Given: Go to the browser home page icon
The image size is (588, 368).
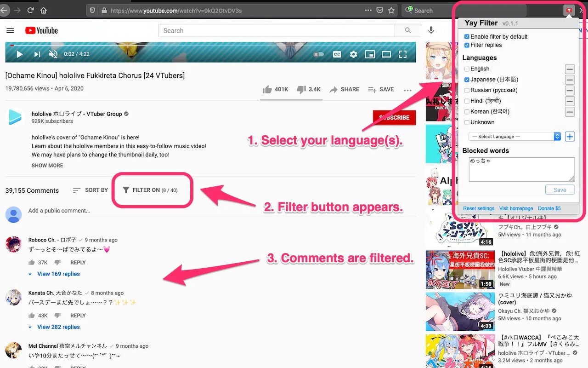Looking at the screenshot, I should [x=44, y=10].
